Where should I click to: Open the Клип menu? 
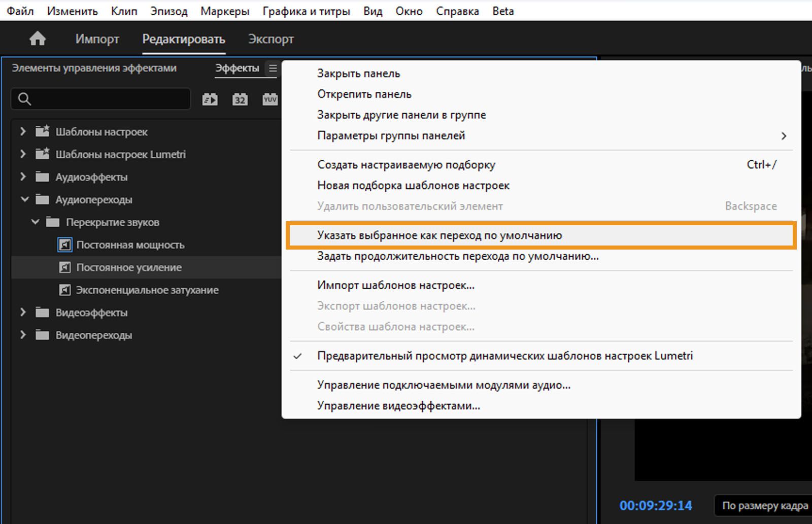124,11
